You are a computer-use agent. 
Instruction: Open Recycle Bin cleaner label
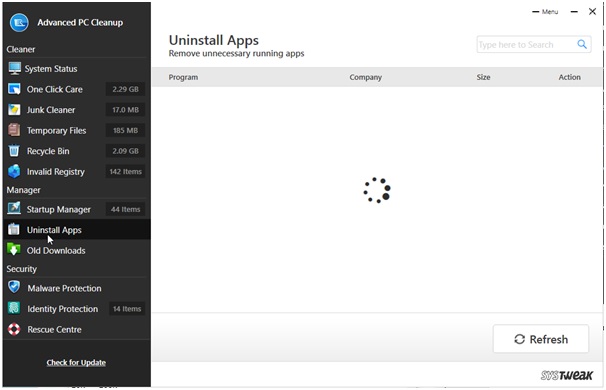click(x=48, y=151)
